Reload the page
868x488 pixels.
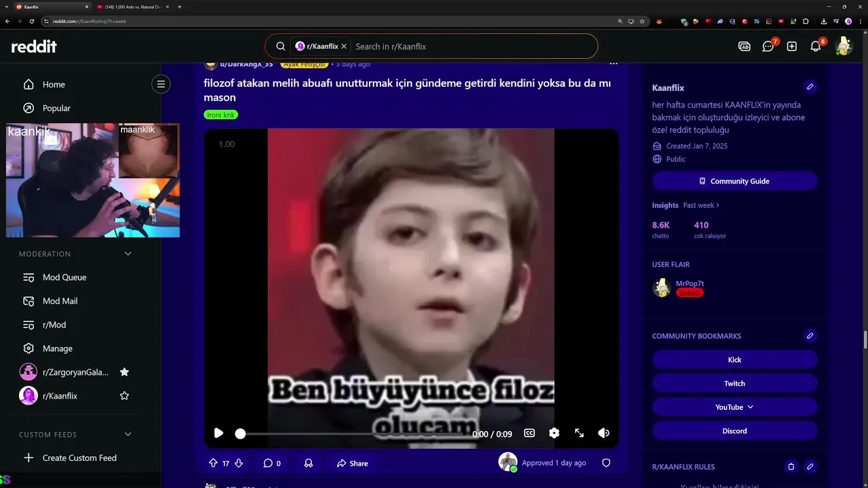click(x=31, y=21)
